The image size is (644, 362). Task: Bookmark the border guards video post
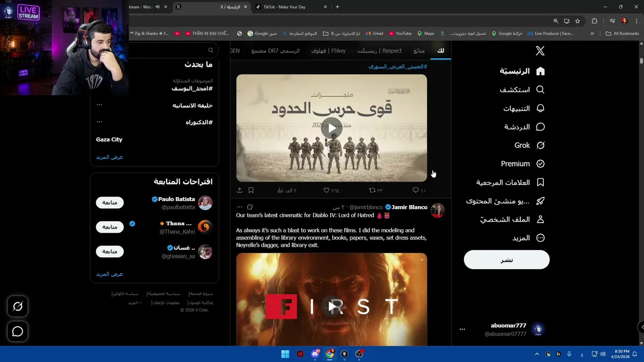pyautogui.click(x=251, y=190)
